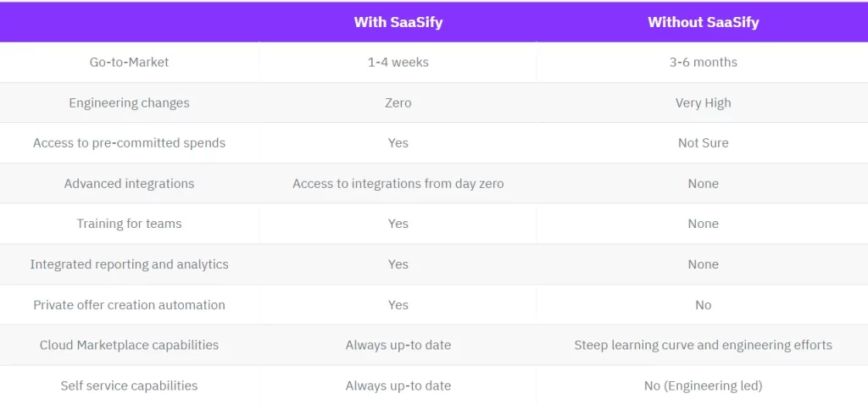Click the "With SaaSify" column header
868x405 pixels.
coord(398,23)
